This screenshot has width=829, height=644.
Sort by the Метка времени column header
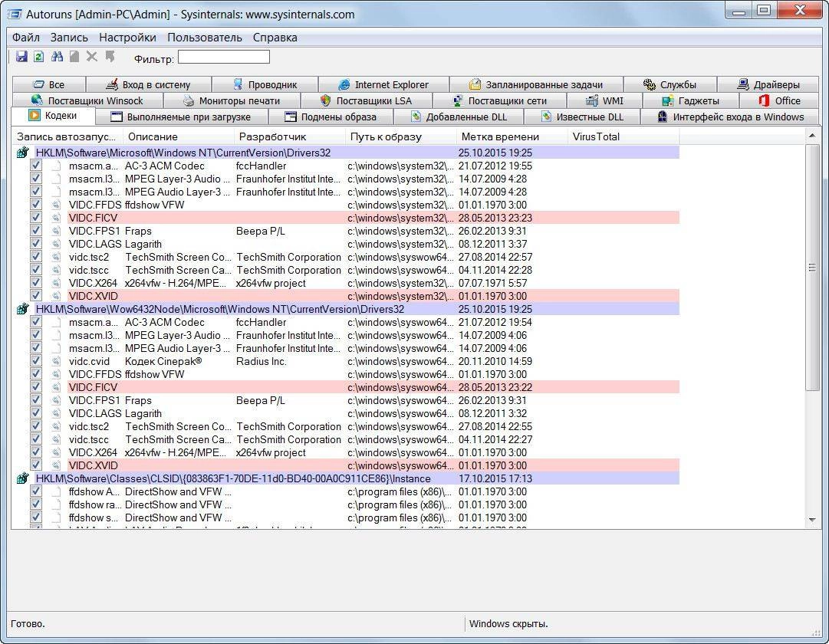(512, 137)
